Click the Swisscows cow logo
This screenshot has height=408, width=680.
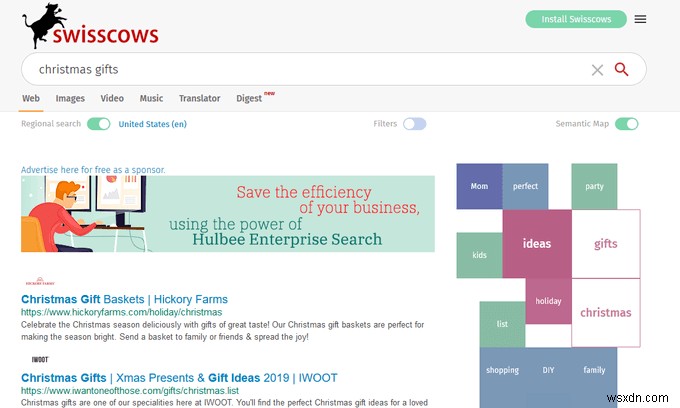pyautogui.click(x=90, y=26)
